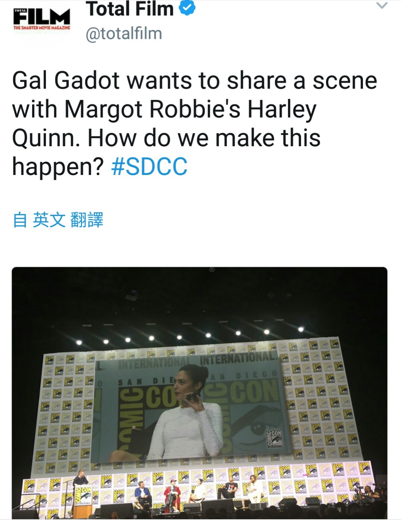Tap the word "Margot Robbie's" in tweet
This screenshot has width=401, height=532.
[153, 109]
